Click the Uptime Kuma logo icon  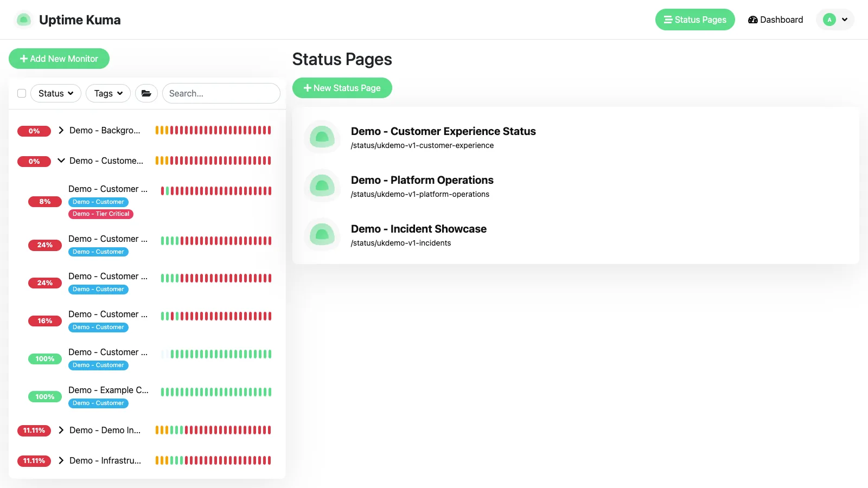[x=23, y=20]
